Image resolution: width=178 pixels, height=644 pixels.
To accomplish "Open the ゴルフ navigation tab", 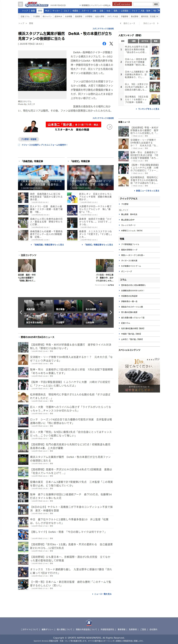I will 66,11.
